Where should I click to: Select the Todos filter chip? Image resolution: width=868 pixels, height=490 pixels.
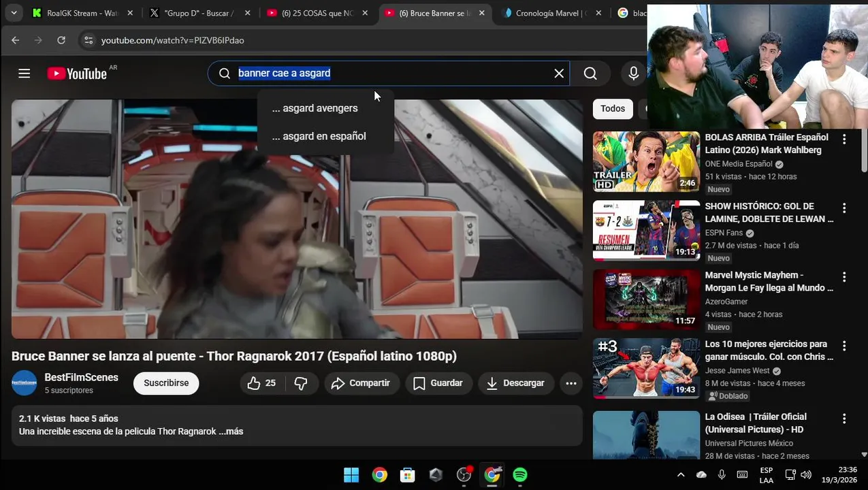click(613, 108)
